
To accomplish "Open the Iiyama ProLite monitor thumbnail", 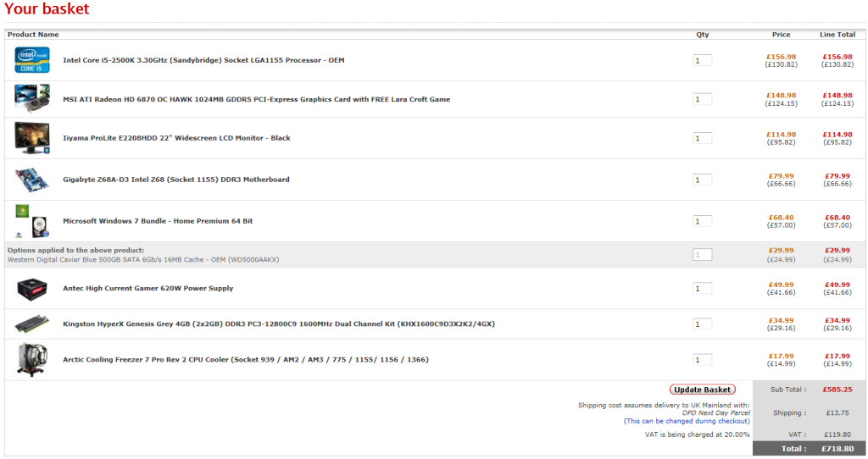I will point(32,138).
